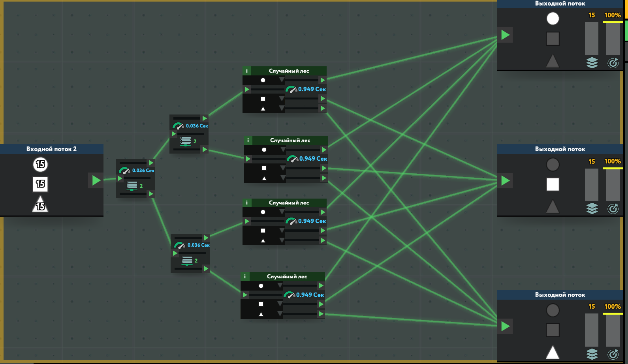
Task: Click the 100% progress bar in the triangle Выходной поток
Action: coord(613,330)
